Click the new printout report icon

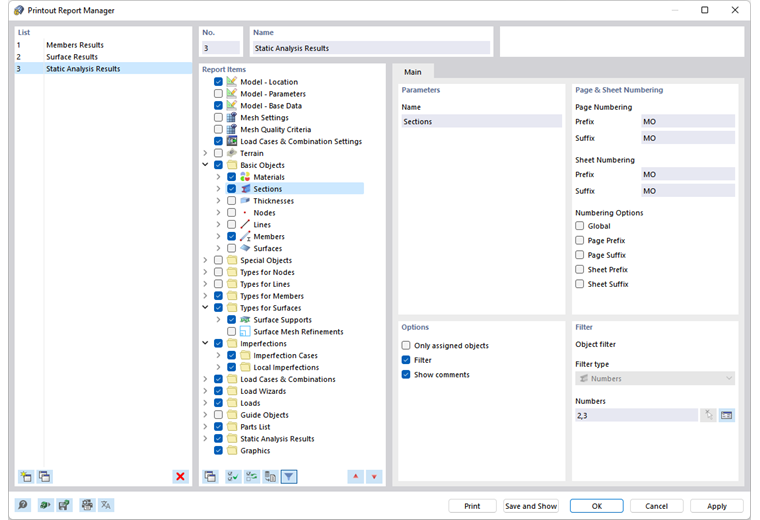[x=26, y=476]
